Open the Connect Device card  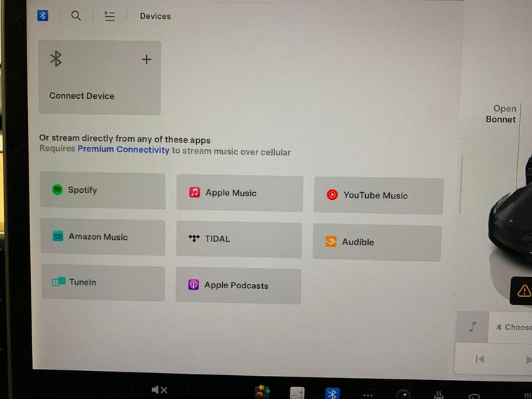click(100, 78)
